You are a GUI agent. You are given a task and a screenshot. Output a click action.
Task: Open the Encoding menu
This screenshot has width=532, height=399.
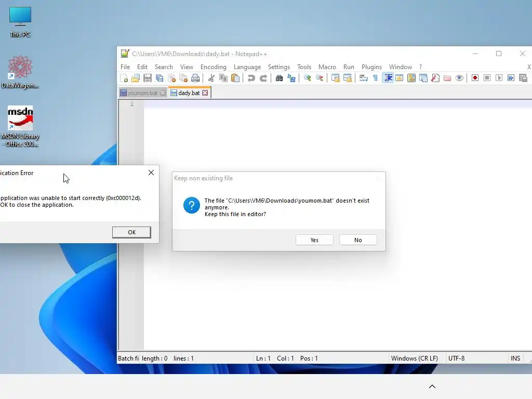[214, 67]
